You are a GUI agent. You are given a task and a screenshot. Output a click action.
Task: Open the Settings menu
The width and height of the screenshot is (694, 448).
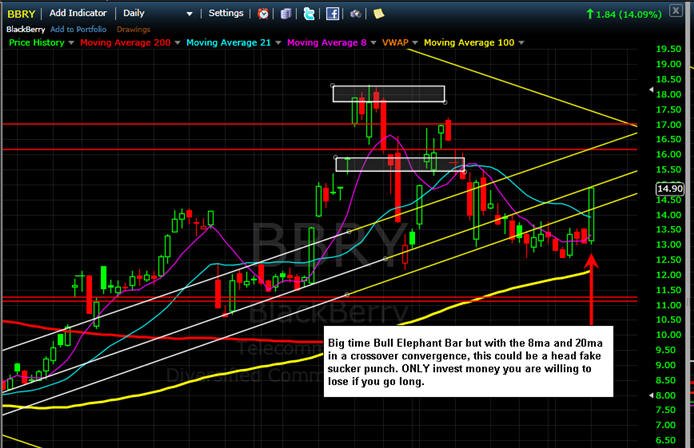point(226,13)
